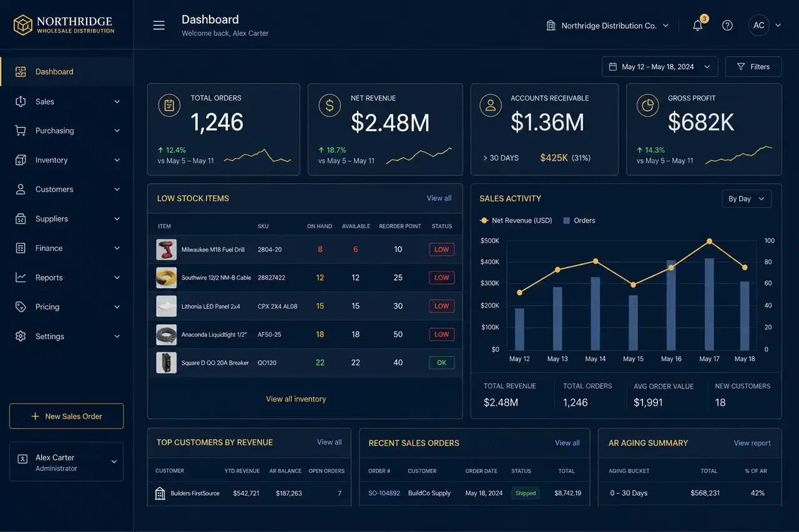Open Northridge Distribution Co. company selector
This screenshot has width=799, height=532.
point(608,26)
